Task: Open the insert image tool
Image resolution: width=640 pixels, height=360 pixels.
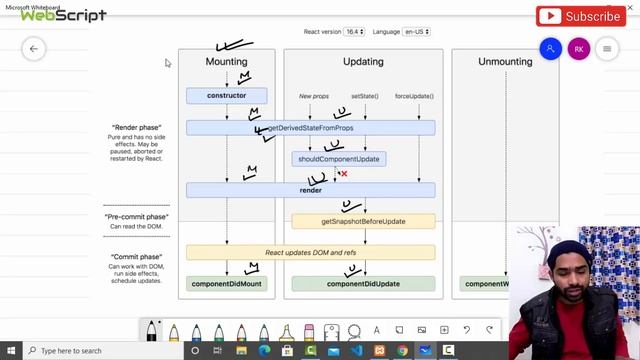Action: click(422, 330)
